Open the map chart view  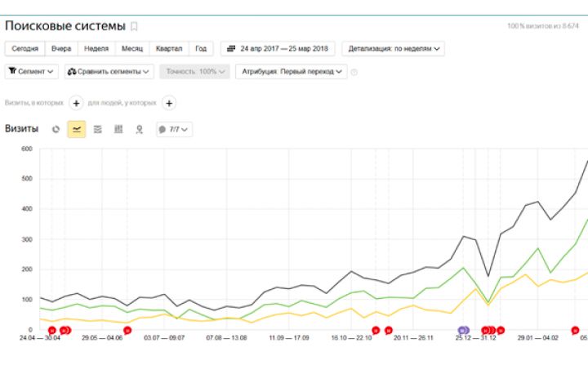[139, 129]
